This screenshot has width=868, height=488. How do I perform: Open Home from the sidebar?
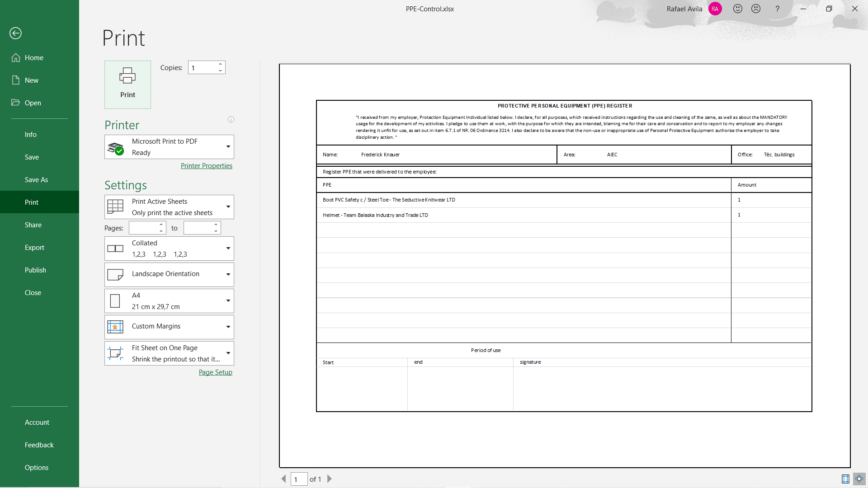[33, 57]
